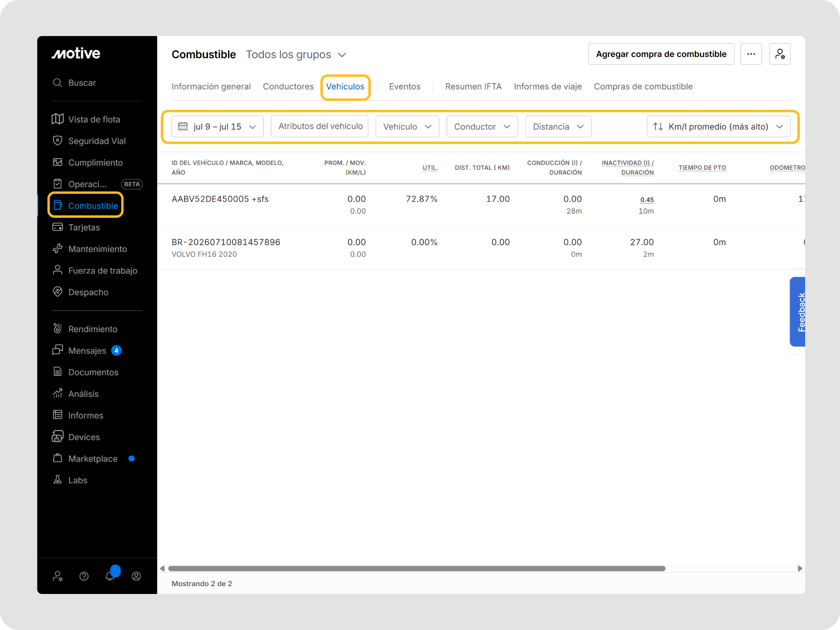
Task: Open Labs flask icon
Action: point(57,480)
